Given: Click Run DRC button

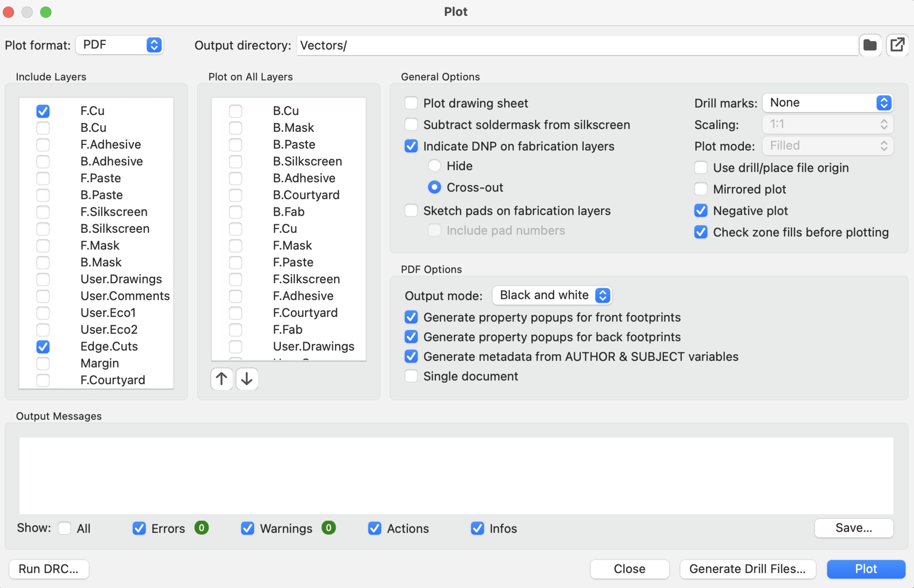Looking at the screenshot, I should coord(49,569).
